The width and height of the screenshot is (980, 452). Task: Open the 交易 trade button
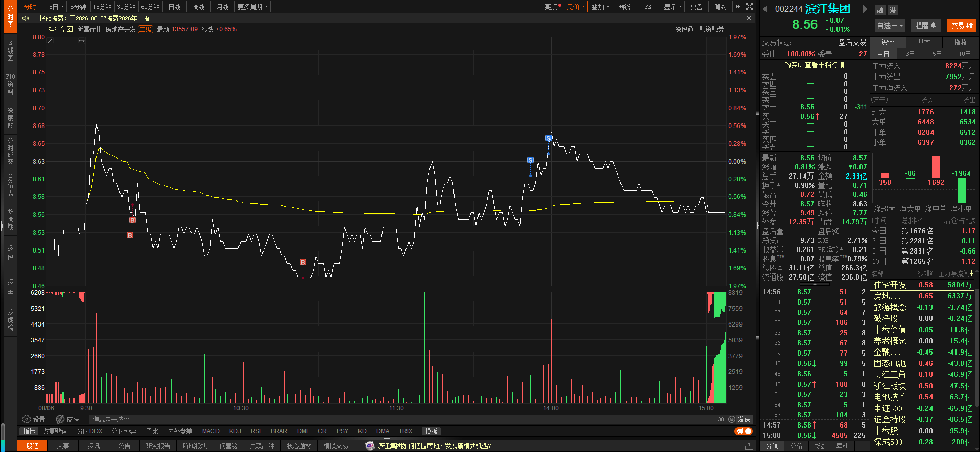[x=962, y=26]
